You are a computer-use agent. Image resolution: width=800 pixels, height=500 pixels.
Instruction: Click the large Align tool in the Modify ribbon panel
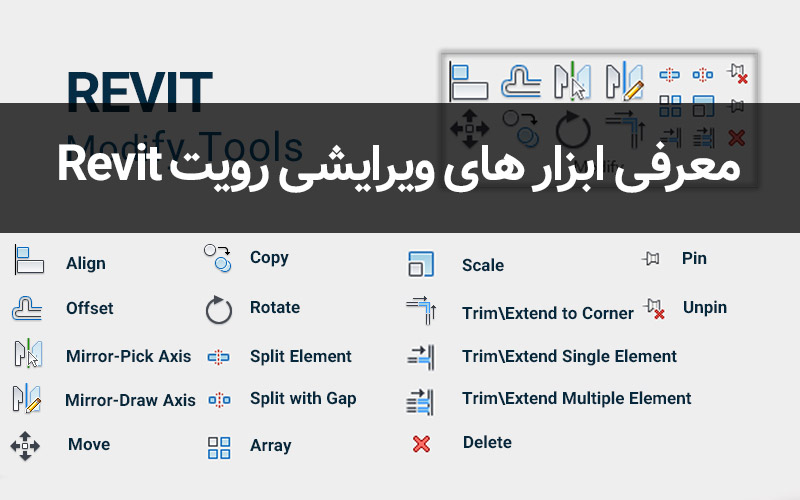point(469,81)
